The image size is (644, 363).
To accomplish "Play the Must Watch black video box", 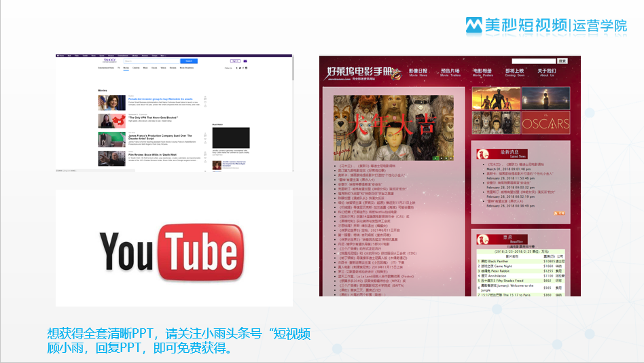I will coord(231,138).
